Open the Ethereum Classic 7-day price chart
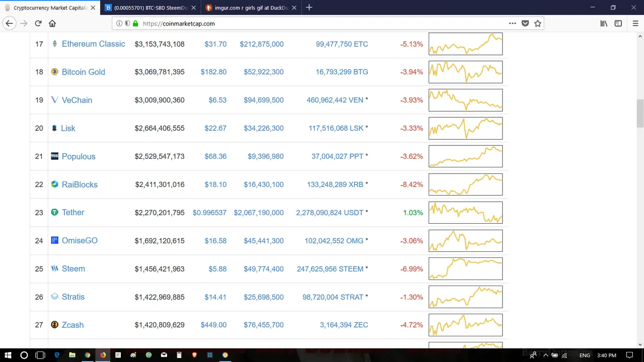 click(x=465, y=44)
